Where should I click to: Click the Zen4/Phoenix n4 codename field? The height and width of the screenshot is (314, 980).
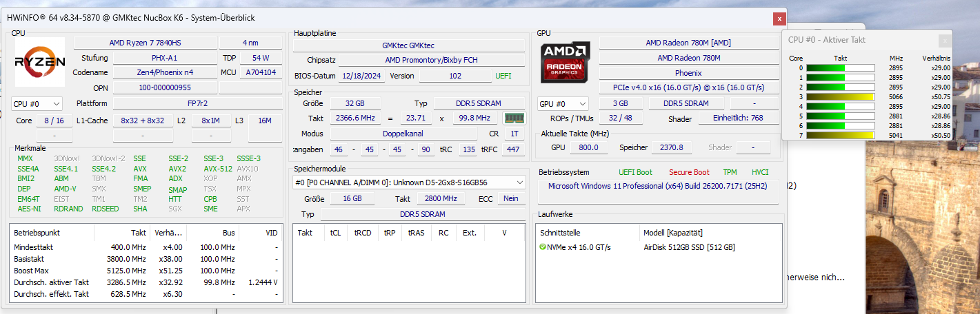click(x=165, y=72)
